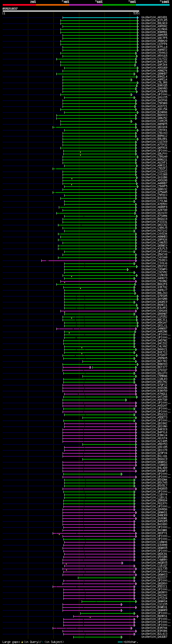The height and width of the screenshot is (644, 172).
Task: Open UniRef100_C5XMC0 entry
Action: (x=154, y=261)
